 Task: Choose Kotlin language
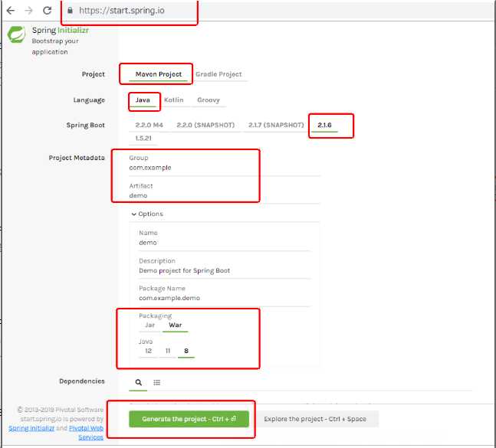(174, 100)
